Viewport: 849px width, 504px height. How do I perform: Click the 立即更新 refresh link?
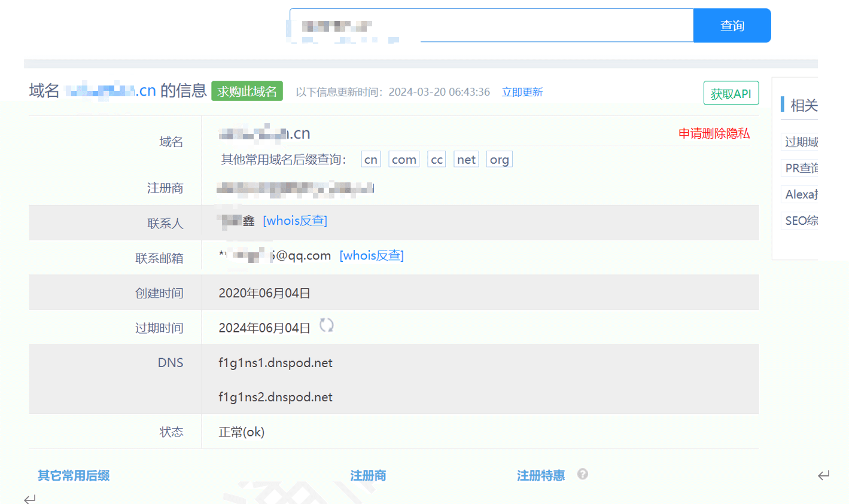[522, 91]
